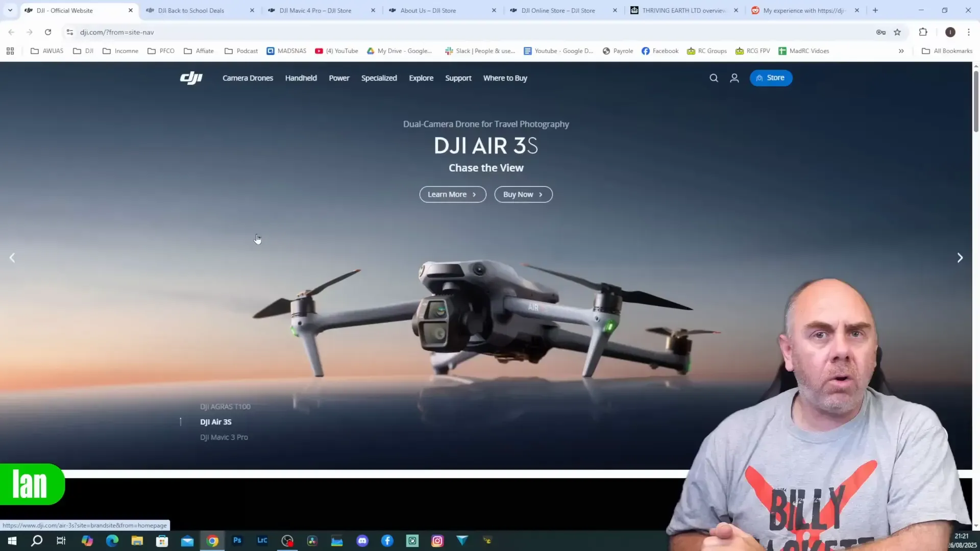Open the Affiate bookmark folder
This screenshot has height=551, width=980.
click(x=199, y=51)
